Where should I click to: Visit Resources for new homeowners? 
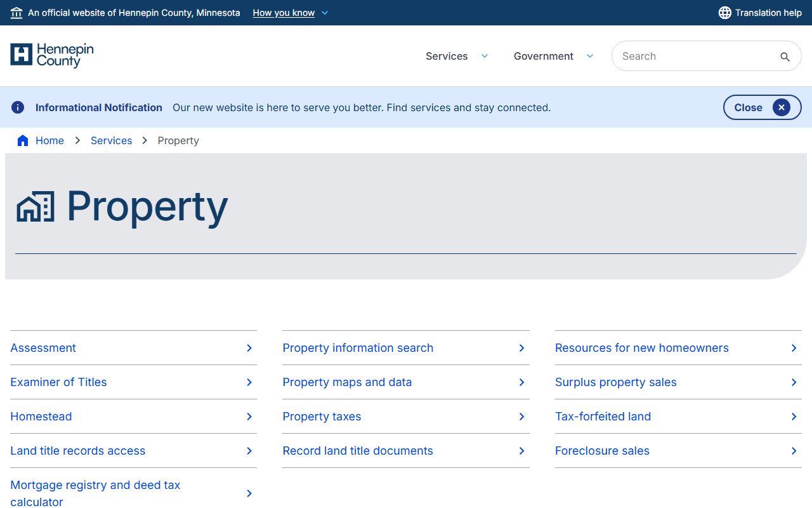(x=641, y=348)
